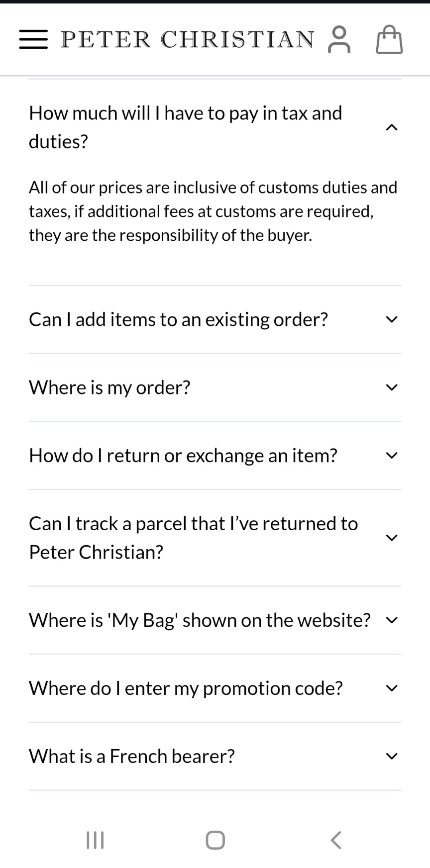Tap 'Where do I enter my promotion code?'
The height and width of the screenshot is (868, 430).
coord(186,688)
